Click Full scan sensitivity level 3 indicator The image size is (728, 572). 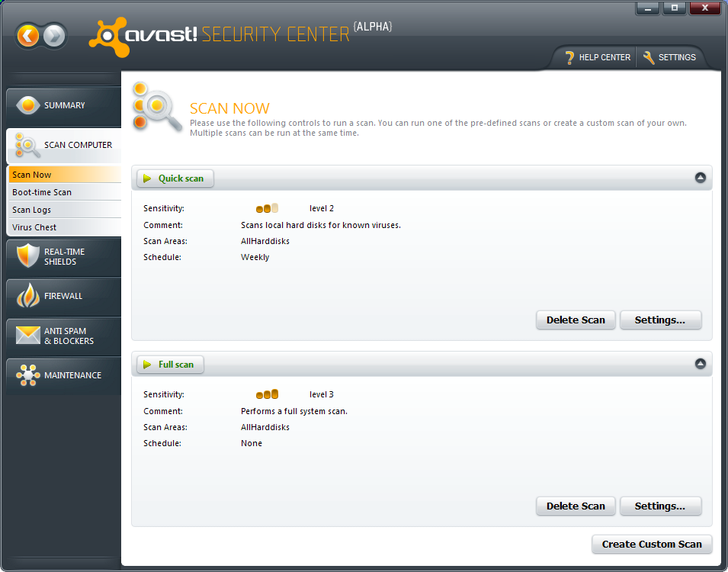pos(267,394)
